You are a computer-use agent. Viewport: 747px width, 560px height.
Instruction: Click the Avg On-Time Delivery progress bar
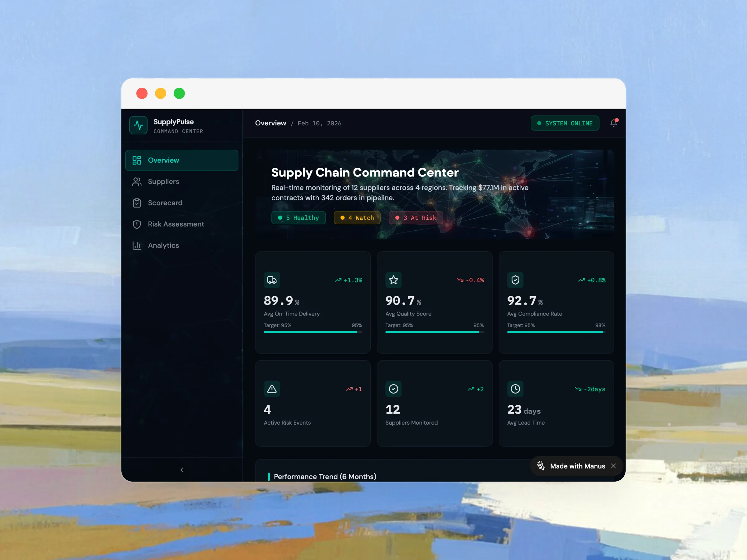pyautogui.click(x=313, y=332)
